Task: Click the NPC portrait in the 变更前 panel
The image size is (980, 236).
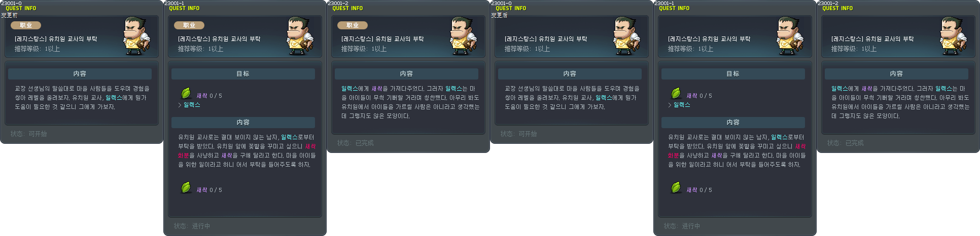Action: click(x=137, y=36)
